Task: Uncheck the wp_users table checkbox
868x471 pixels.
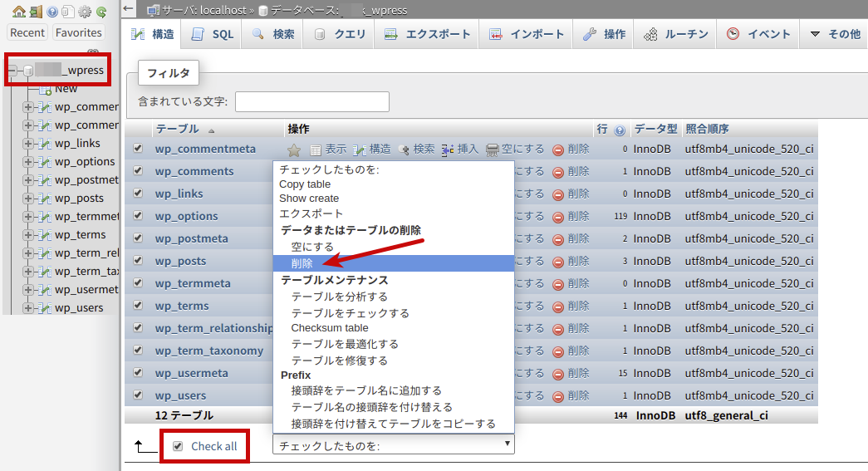Action: click(138, 395)
